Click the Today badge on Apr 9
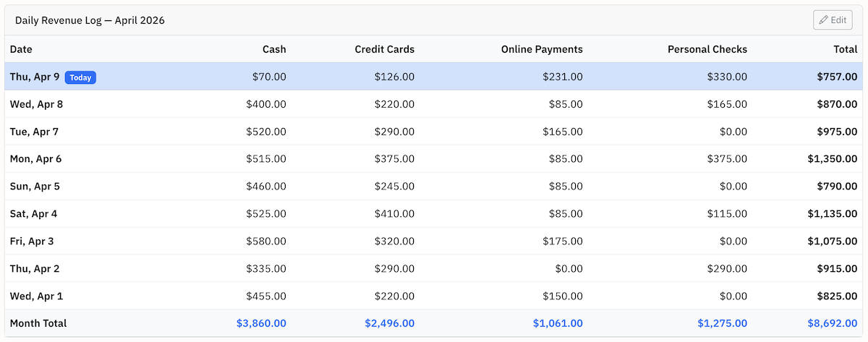Viewport: 868px width, 342px height. click(x=80, y=77)
